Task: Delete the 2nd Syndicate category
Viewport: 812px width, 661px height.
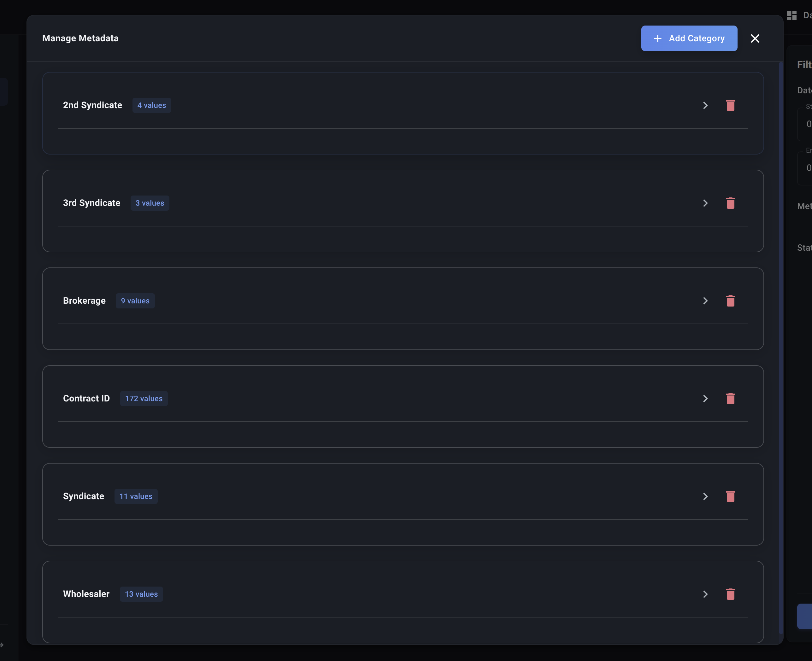Action: pyautogui.click(x=730, y=105)
